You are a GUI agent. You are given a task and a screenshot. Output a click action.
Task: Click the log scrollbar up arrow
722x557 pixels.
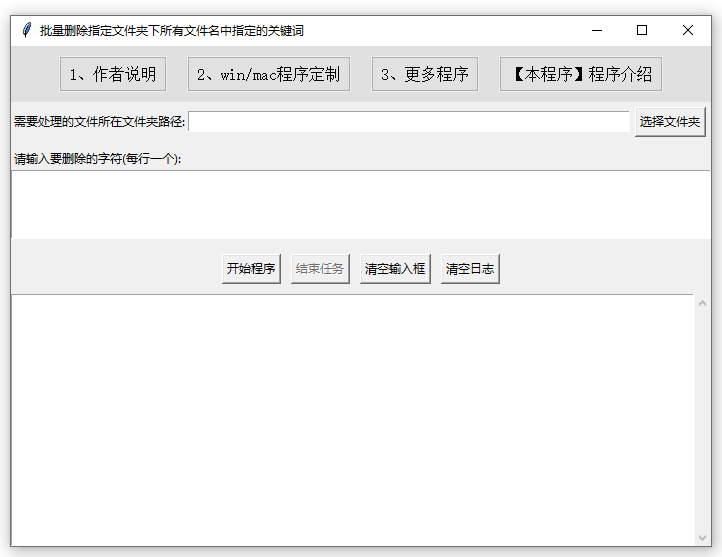tap(702, 303)
